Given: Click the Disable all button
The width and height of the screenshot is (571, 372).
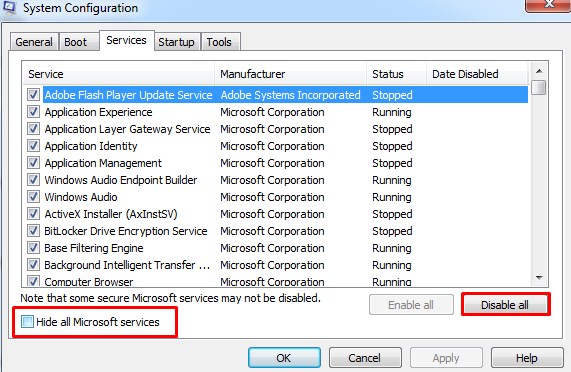Looking at the screenshot, I should point(505,305).
